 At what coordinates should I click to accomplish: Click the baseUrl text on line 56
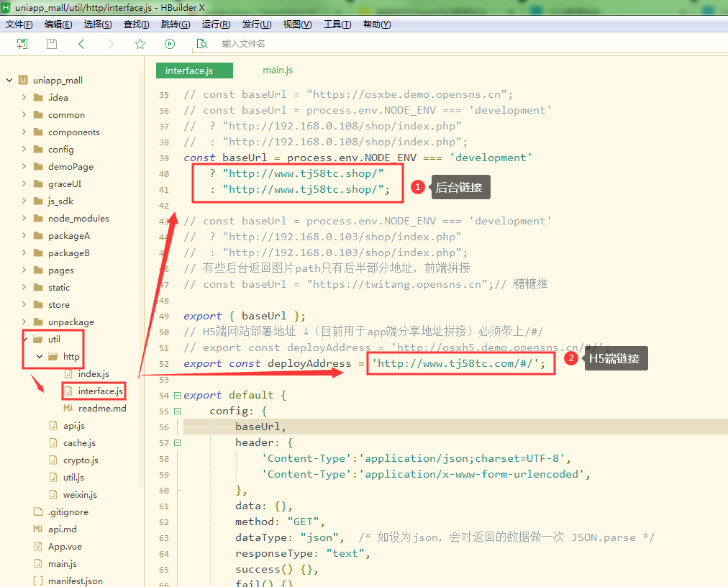coord(258,427)
